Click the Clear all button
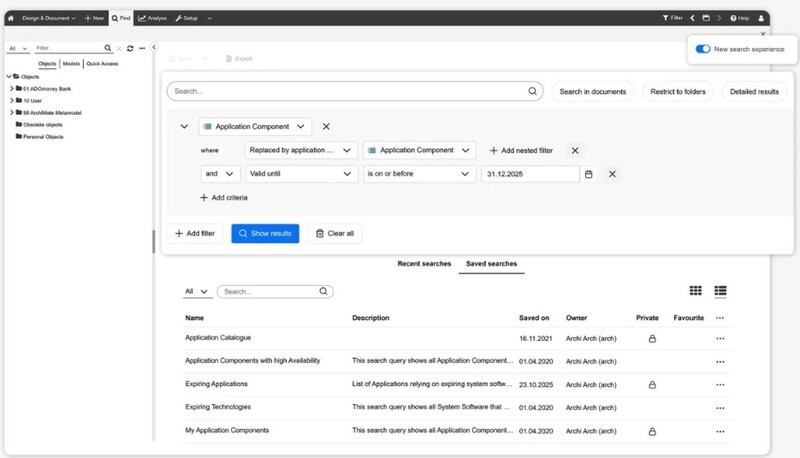The height and width of the screenshot is (458, 800). tap(334, 233)
